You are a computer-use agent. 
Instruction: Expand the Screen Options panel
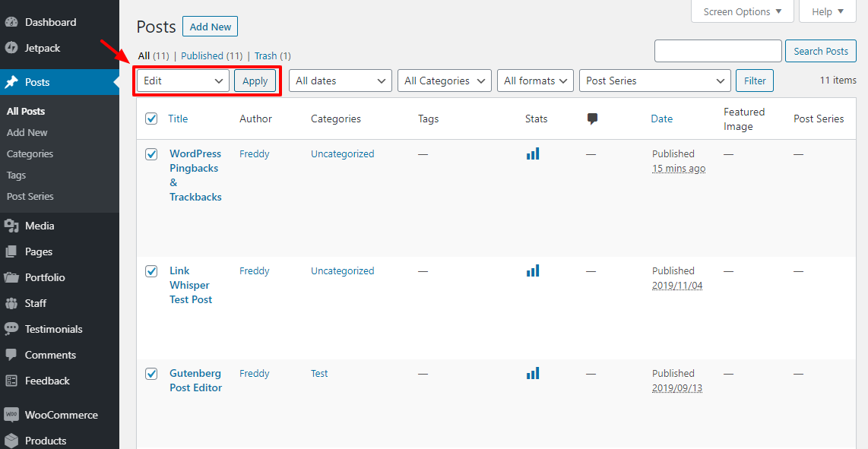[x=743, y=11]
